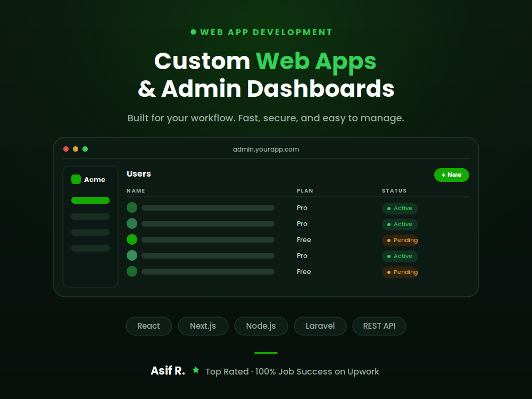
Task: Click Top Rated 100% Job Success text
Action: 292,371
